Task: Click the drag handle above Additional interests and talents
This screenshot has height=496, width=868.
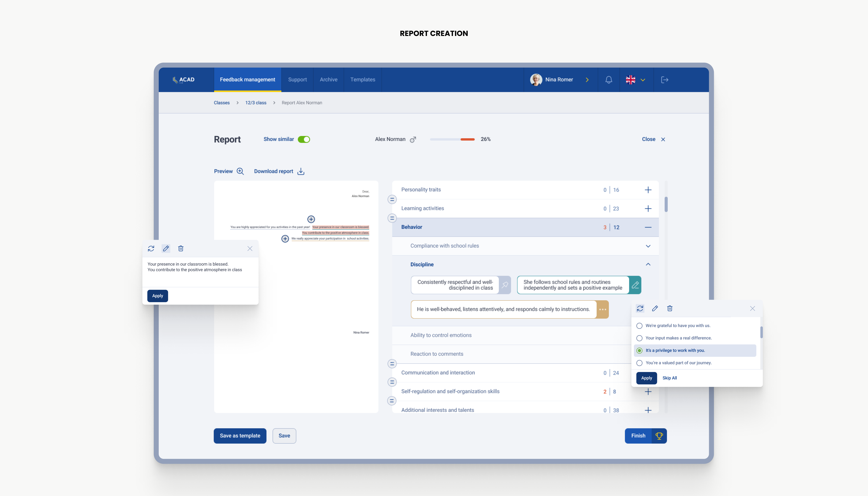Action: [x=392, y=401]
